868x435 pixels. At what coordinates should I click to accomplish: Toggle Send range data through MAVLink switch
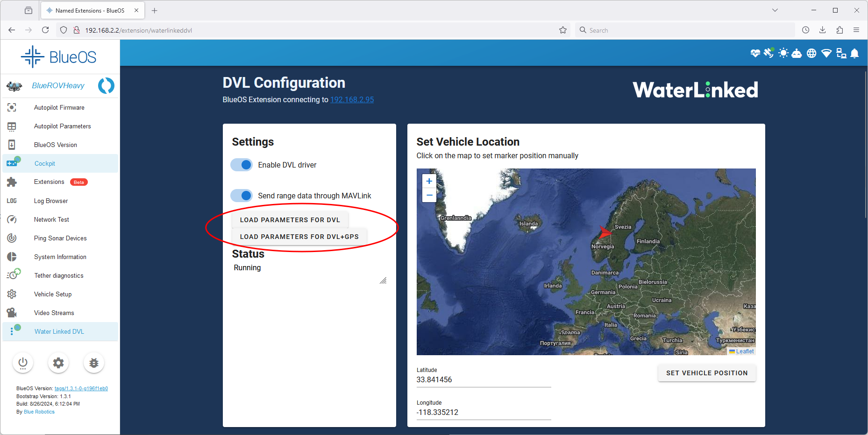(x=242, y=196)
